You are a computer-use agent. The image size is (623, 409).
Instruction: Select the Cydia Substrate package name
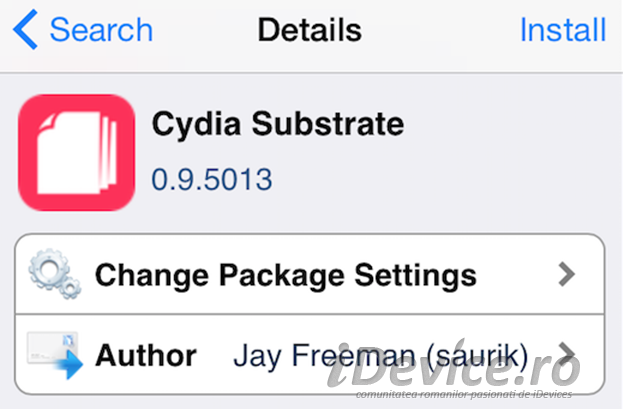point(278,124)
